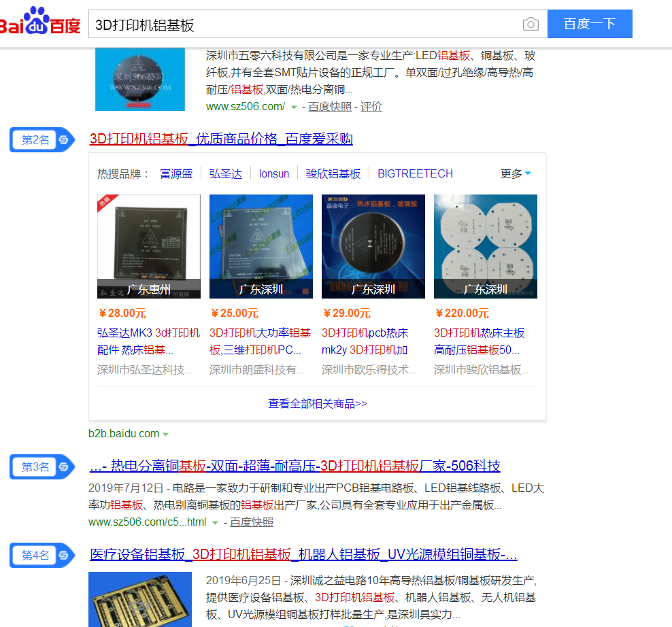The width and height of the screenshot is (672, 627).
Task: Open product link 3D打印机大功率铝基板
Action: (260, 341)
